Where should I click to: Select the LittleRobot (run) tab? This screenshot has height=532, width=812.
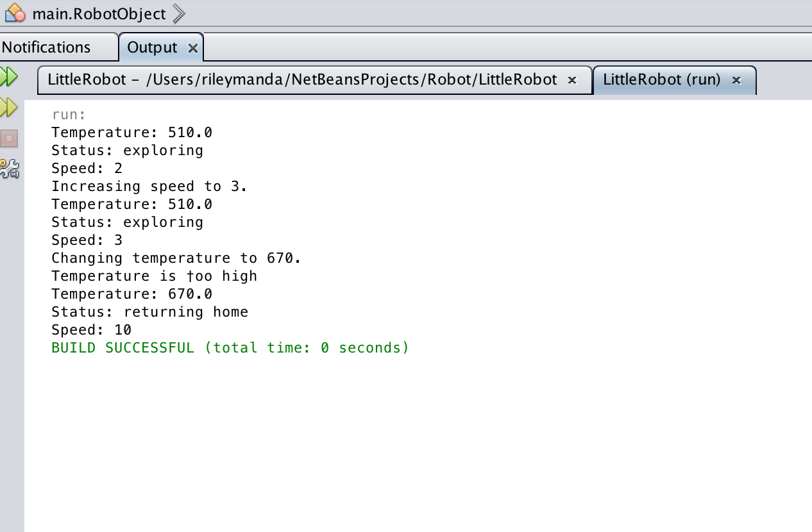(x=661, y=79)
